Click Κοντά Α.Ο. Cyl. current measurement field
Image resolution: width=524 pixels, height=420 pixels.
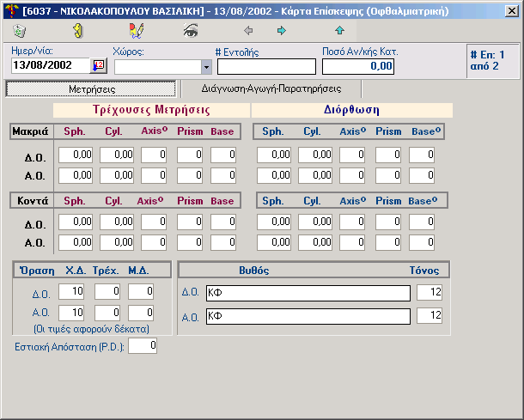point(117,242)
